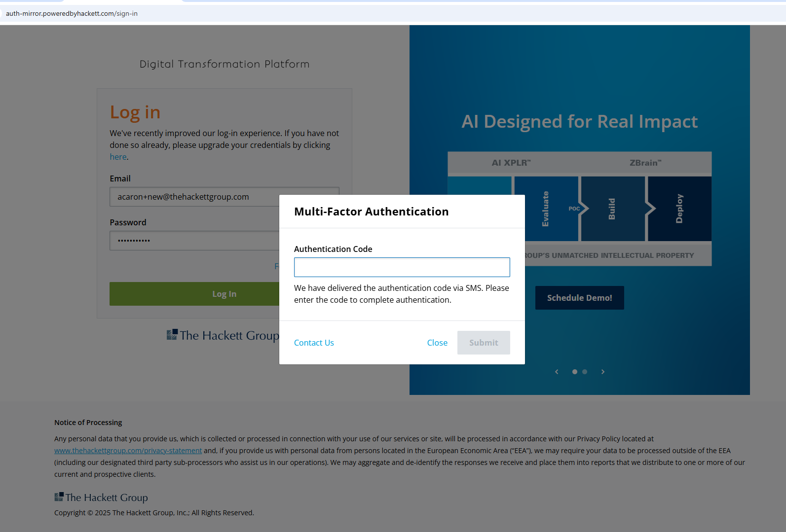
Task: Select the first carousel dot indicator
Action: 574,372
